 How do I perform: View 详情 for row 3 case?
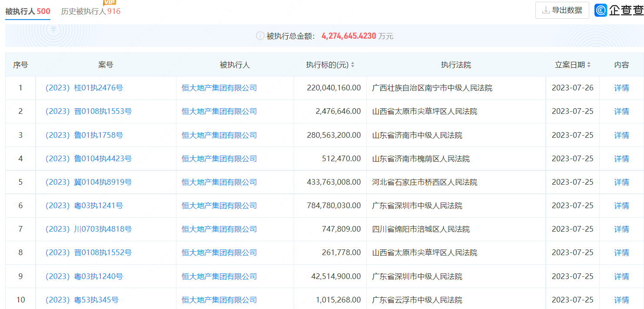click(x=621, y=135)
